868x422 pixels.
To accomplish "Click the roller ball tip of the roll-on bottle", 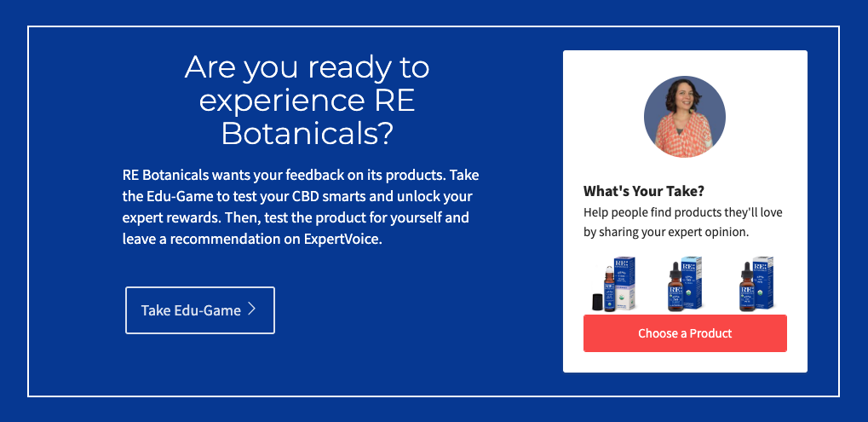I will tap(610, 269).
